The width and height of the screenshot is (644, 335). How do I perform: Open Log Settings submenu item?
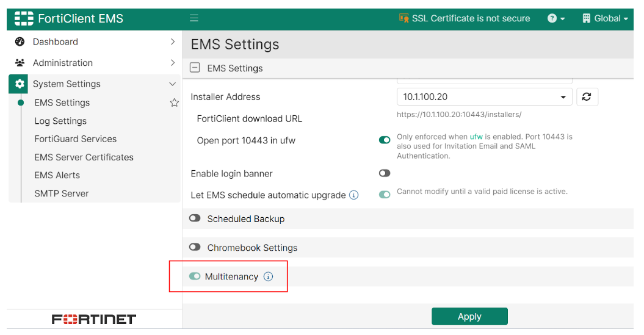point(60,121)
